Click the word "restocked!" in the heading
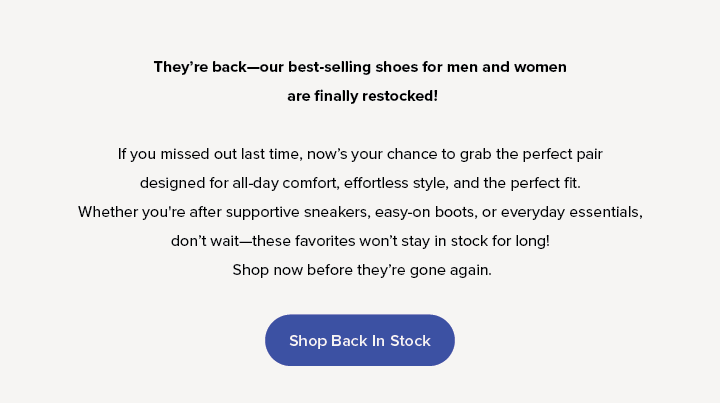Image resolution: width=720 pixels, height=403 pixels. [400, 96]
